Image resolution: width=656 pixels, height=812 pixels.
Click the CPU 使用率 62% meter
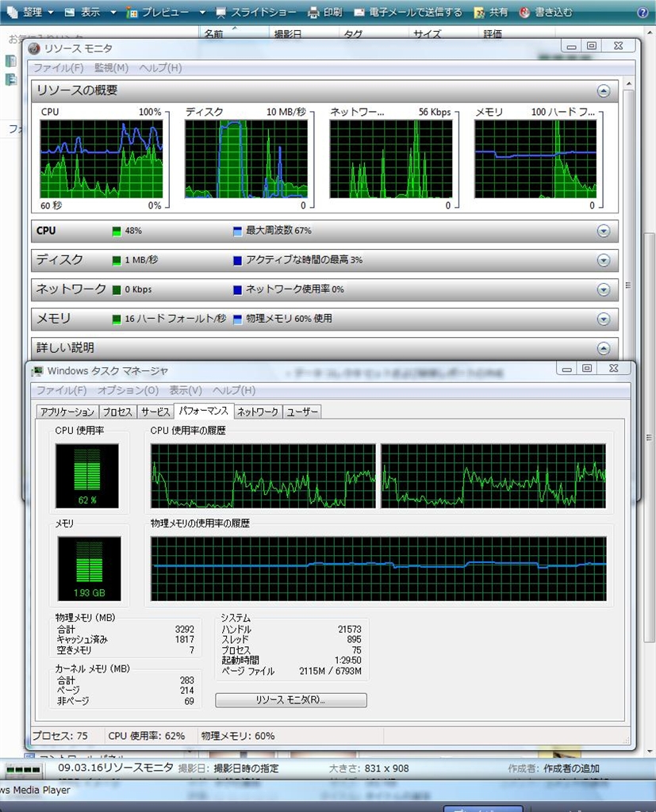pyautogui.click(x=87, y=476)
